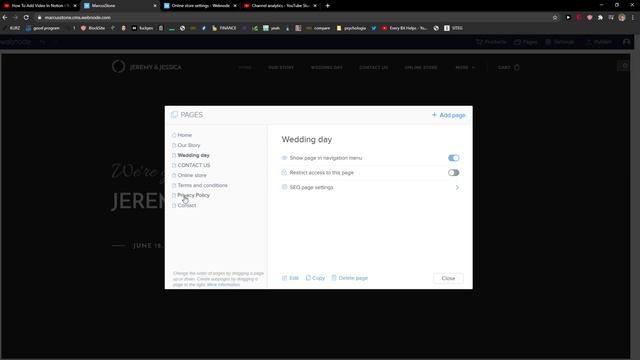Open a new browser tab

coord(327,6)
